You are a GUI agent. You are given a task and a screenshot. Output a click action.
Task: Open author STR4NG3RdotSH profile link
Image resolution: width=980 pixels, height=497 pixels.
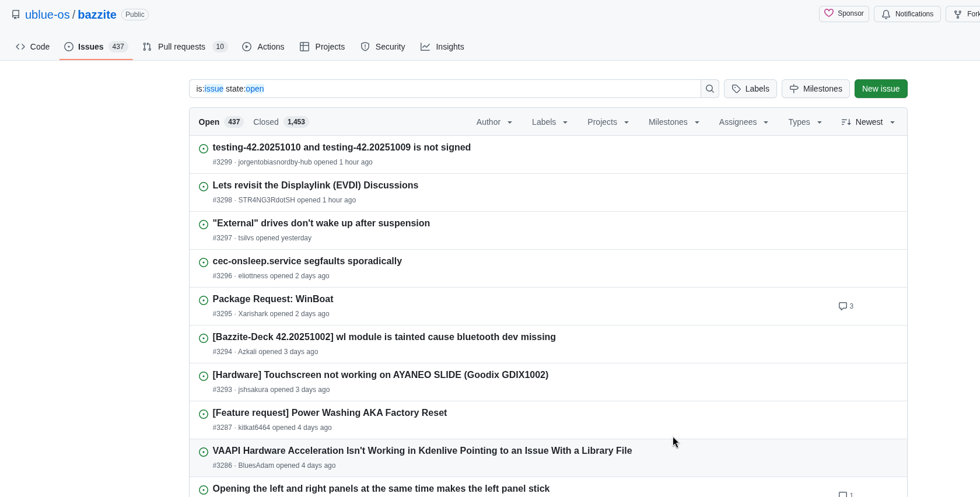(267, 200)
